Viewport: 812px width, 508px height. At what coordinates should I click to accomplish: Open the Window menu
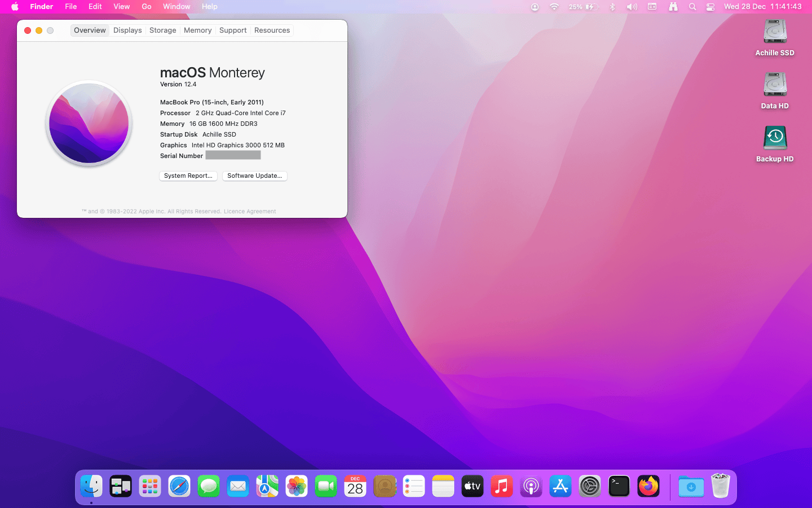(x=176, y=7)
